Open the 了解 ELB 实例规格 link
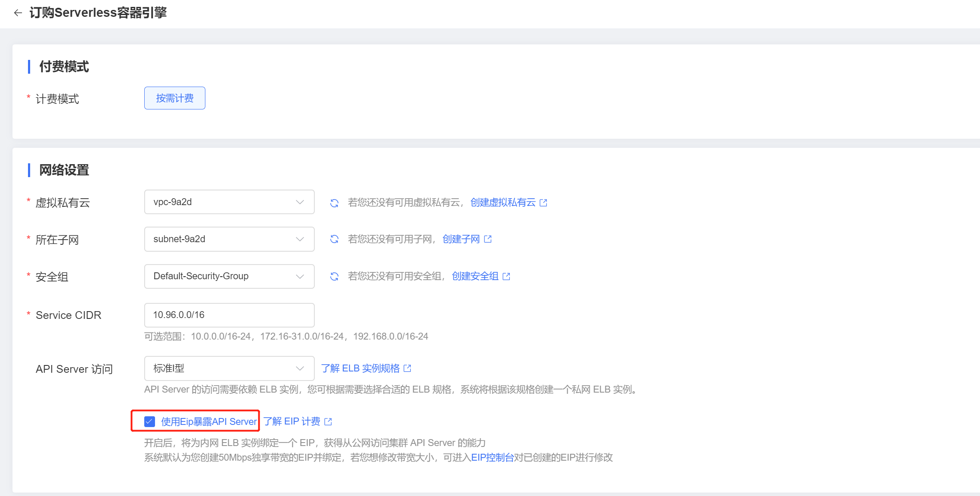Image resolution: width=980 pixels, height=496 pixels. point(360,368)
